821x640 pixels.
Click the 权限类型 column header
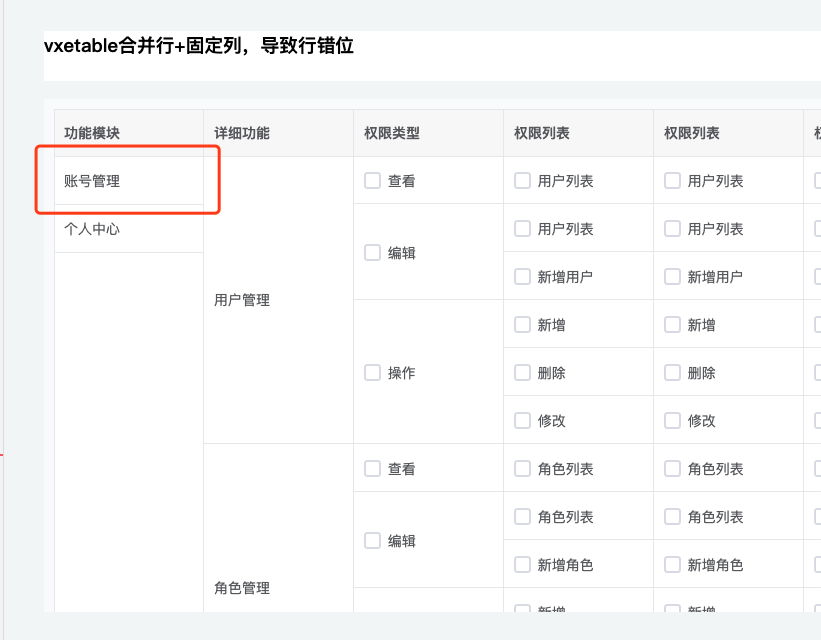(x=428, y=133)
